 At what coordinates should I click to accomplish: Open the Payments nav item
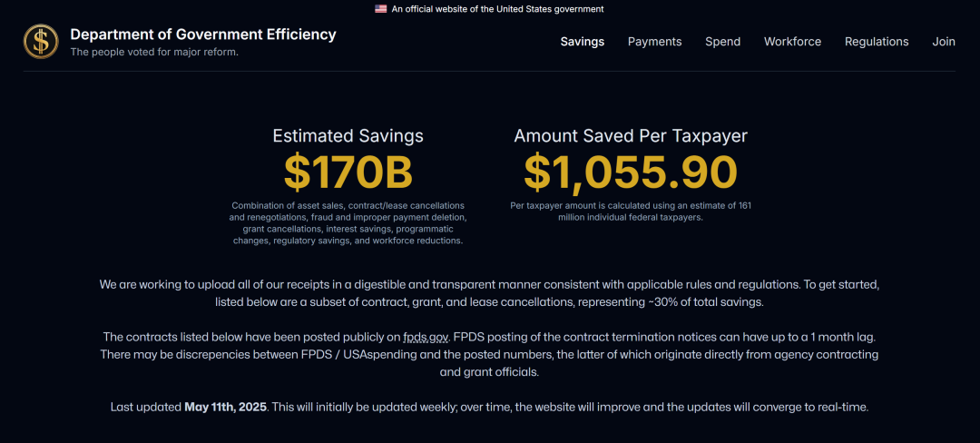(654, 42)
